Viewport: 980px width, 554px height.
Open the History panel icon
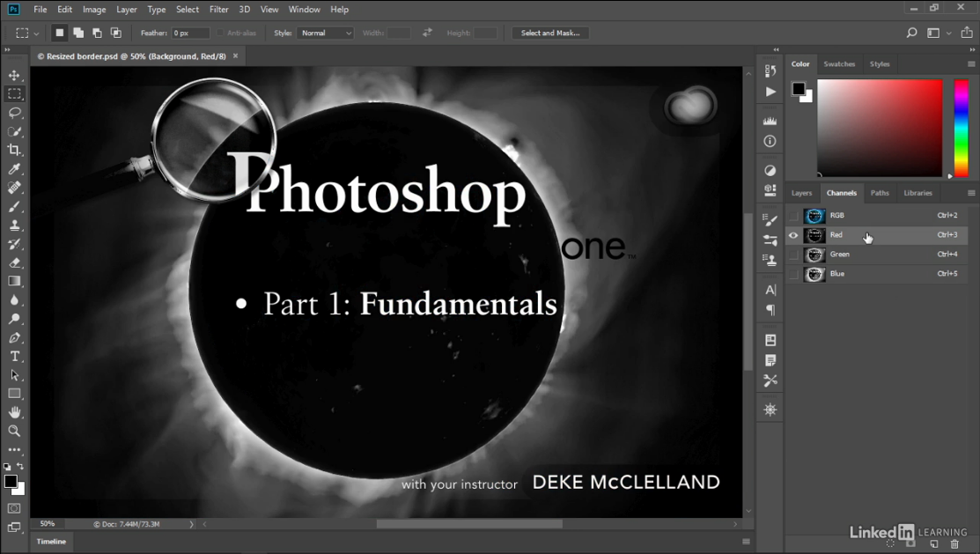(770, 70)
